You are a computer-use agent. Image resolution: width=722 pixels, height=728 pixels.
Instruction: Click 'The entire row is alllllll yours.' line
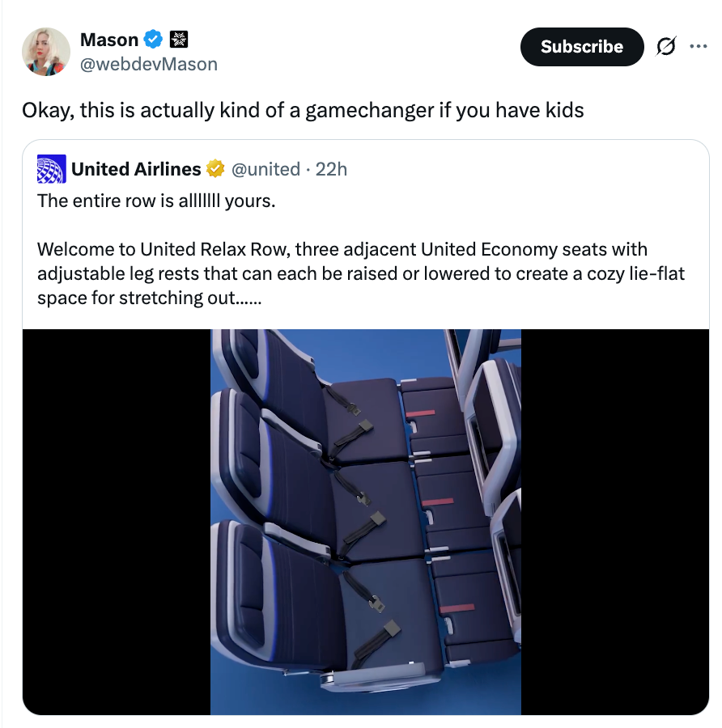click(156, 201)
